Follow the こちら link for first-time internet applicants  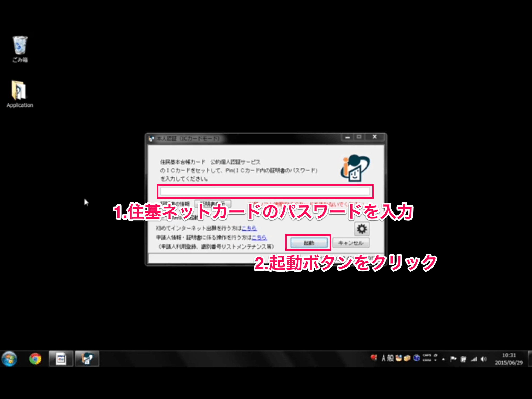click(x=249, y=229)
